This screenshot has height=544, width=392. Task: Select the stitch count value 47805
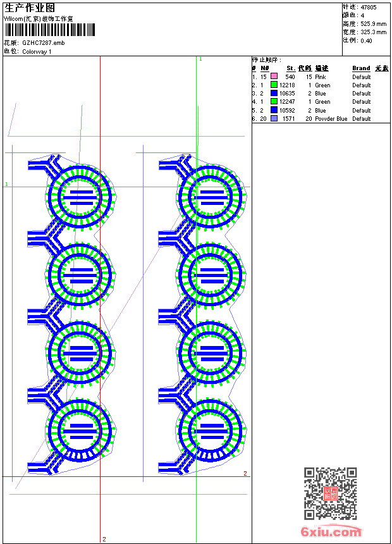369,8
